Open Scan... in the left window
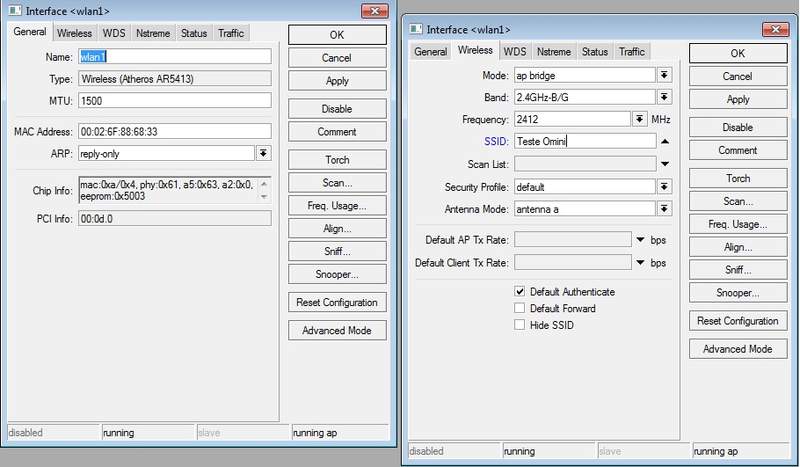 click(x=337, y=183)
